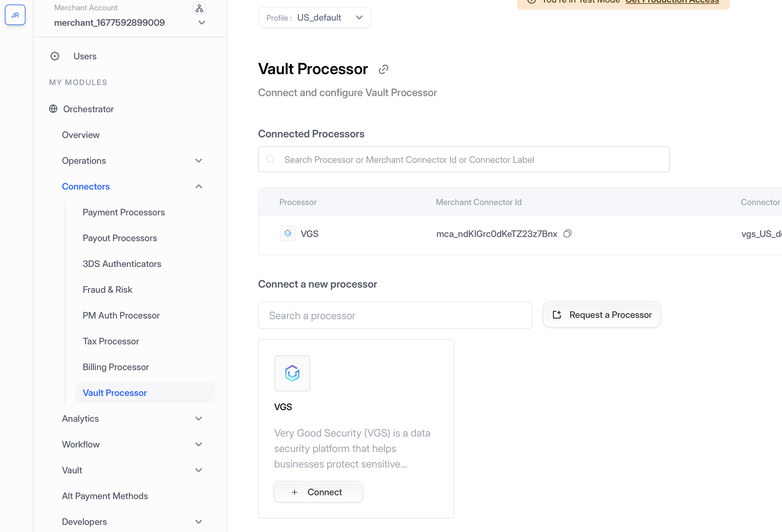The width and height of the screenshot is (782, 532).
Task: Select Vault Processor in the sidebar
Action: [x=145, y=393]
